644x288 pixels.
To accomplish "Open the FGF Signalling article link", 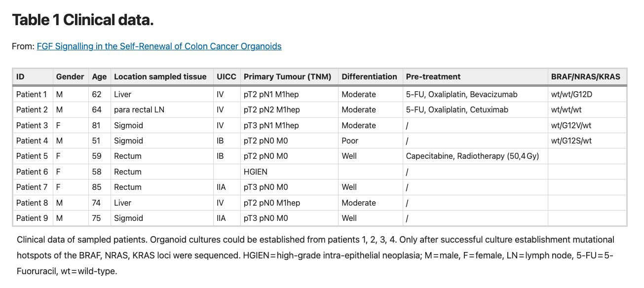I will (159, 46).
